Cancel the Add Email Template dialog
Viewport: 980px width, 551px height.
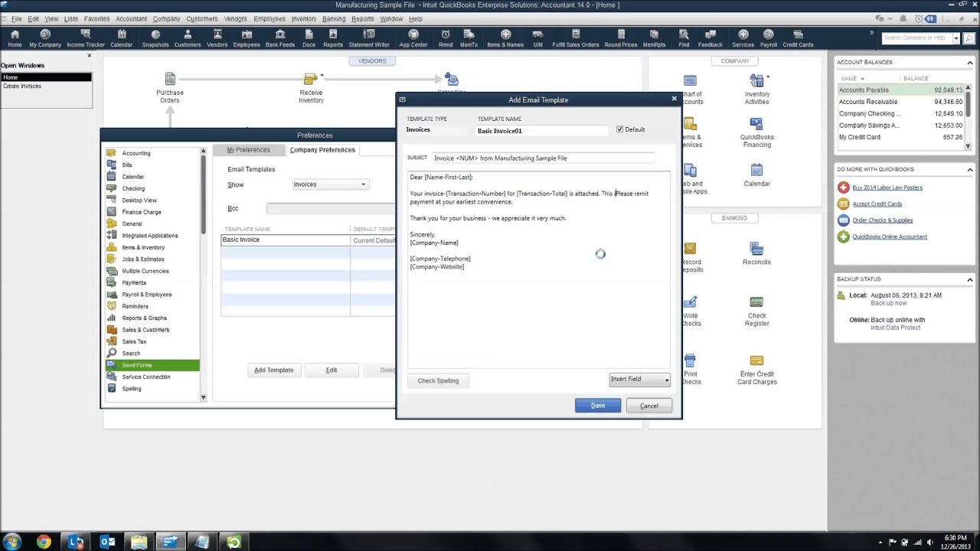click(x=649, y=406)
